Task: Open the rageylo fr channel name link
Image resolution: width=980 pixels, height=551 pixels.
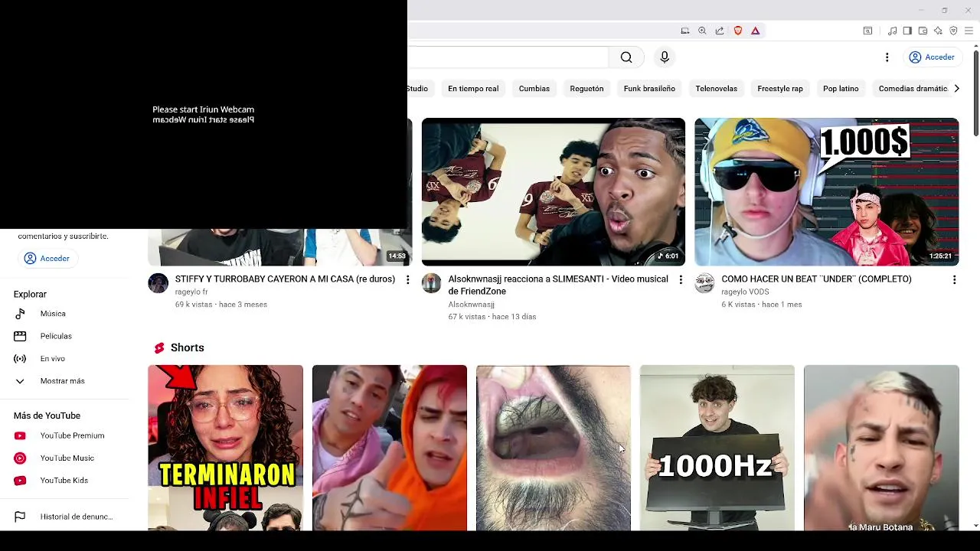Action: (x=191, y=292)
